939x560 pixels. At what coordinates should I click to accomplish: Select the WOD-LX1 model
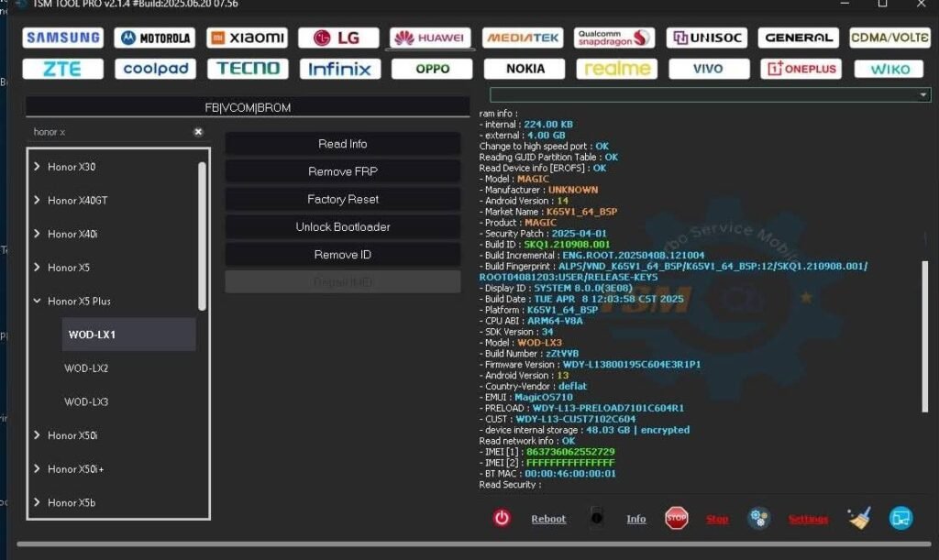pos(128,335)
